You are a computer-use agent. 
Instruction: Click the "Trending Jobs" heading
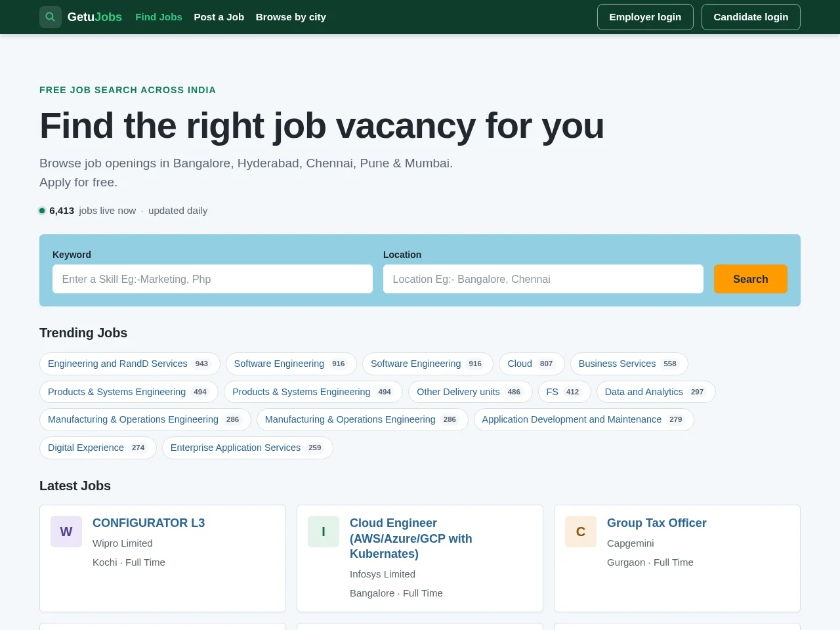point(83,333)
